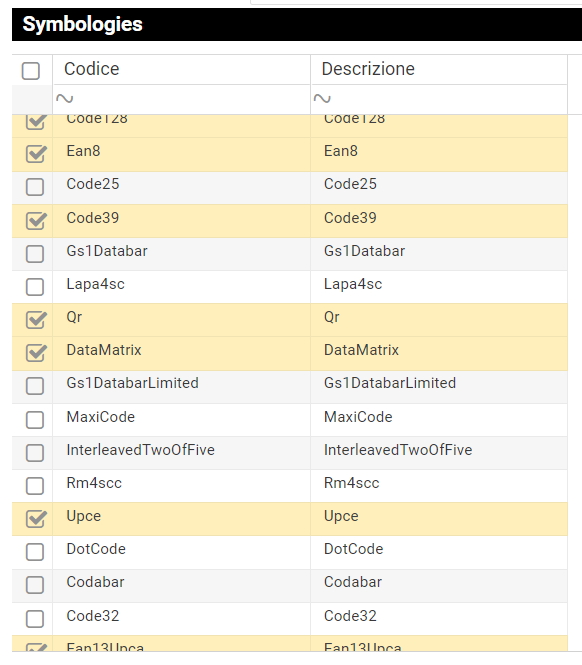Uncheck the Upce symbology checkbox
The height and width of the screenshot is (665, 582).
(x=35, y=518)
